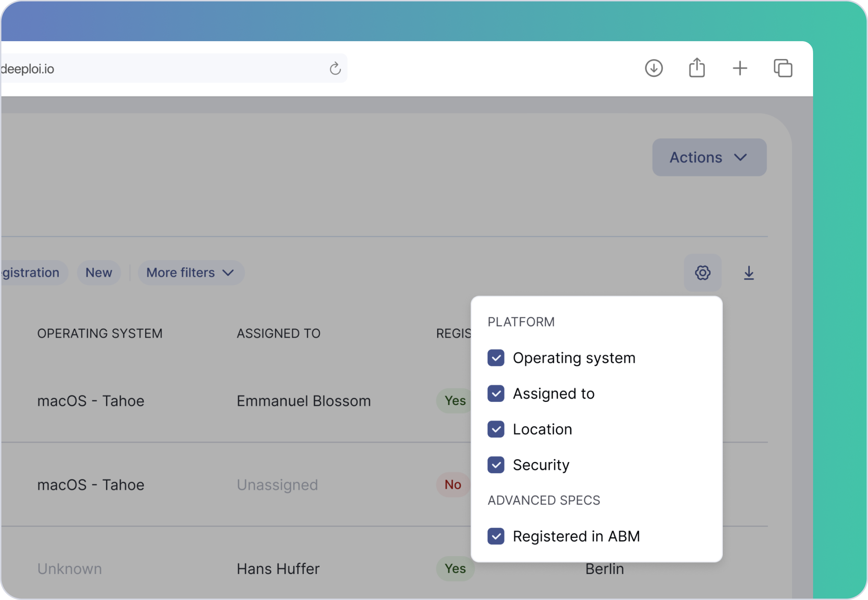The height and width of the screenshot is (600, 868).
Task: Disable the Location column checkbox
Action: (496, 429)
